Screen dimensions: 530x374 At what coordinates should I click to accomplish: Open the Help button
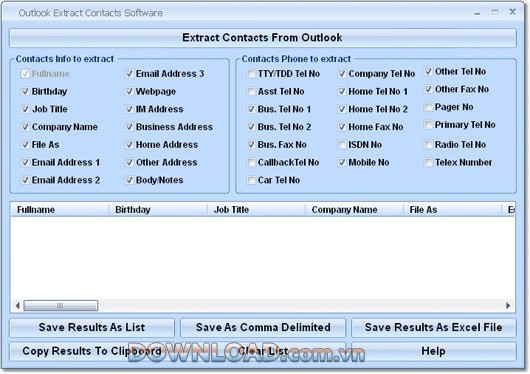(434, 351)
